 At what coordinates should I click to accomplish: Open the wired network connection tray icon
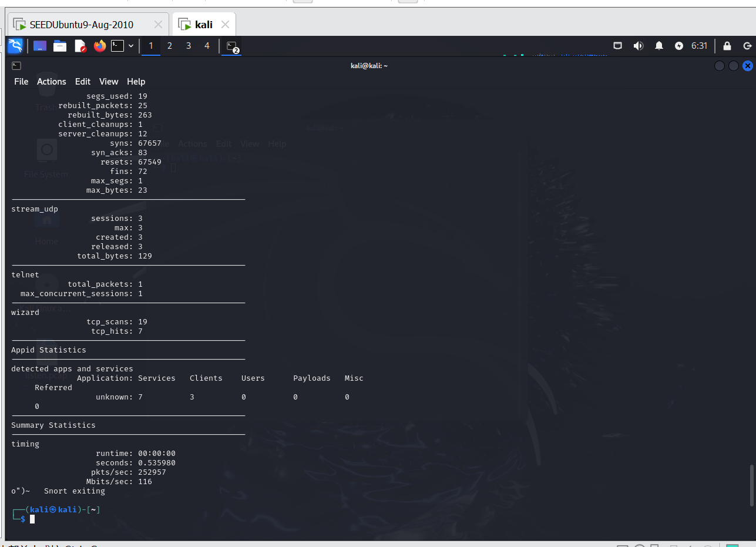point(618,46)
